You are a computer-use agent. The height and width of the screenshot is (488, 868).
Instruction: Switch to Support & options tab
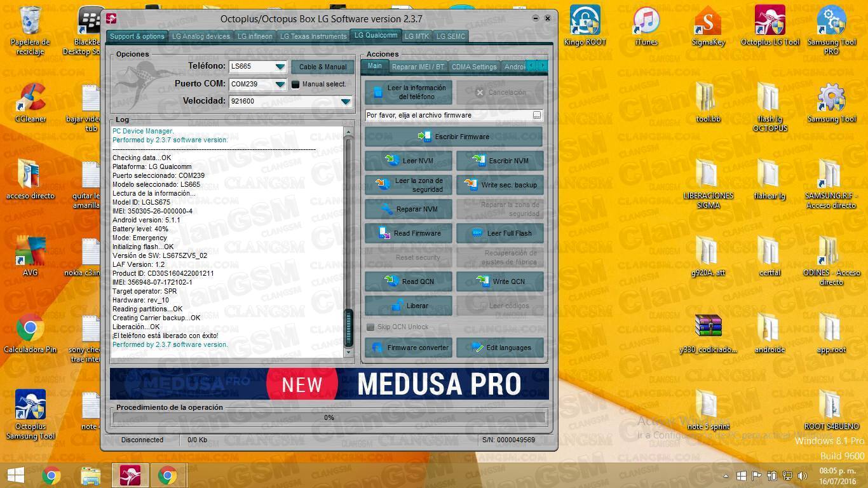click(x=137, y=36)
